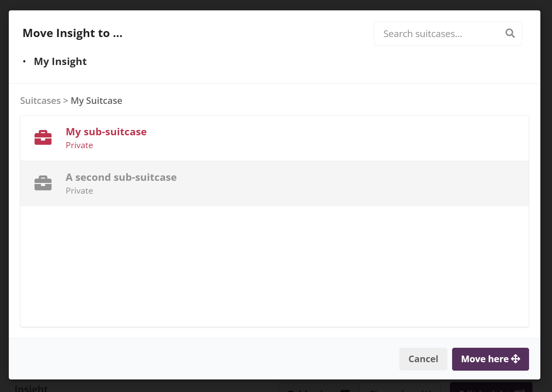Viewport: 552px width, 392px height.
Task: Click the red My sub-suitcase briefcase icon
Action: click(x=43, y=137)
